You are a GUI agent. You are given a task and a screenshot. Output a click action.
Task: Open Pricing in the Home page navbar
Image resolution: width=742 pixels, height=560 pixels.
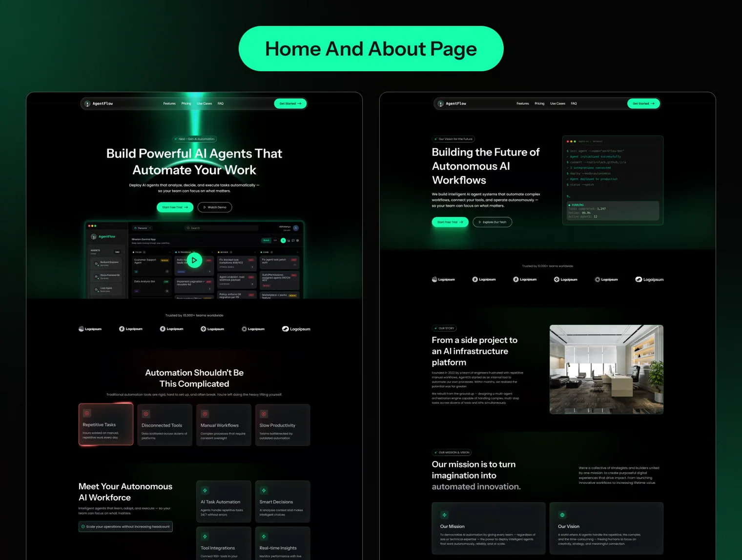pyautogui.click(x=186, y=103)
